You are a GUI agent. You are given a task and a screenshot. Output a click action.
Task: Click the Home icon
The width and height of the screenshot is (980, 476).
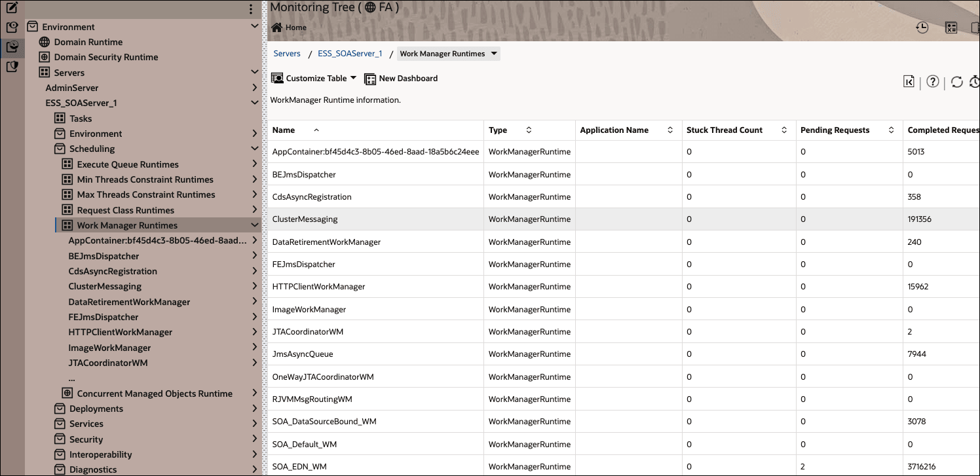click(x=277, y=27)
